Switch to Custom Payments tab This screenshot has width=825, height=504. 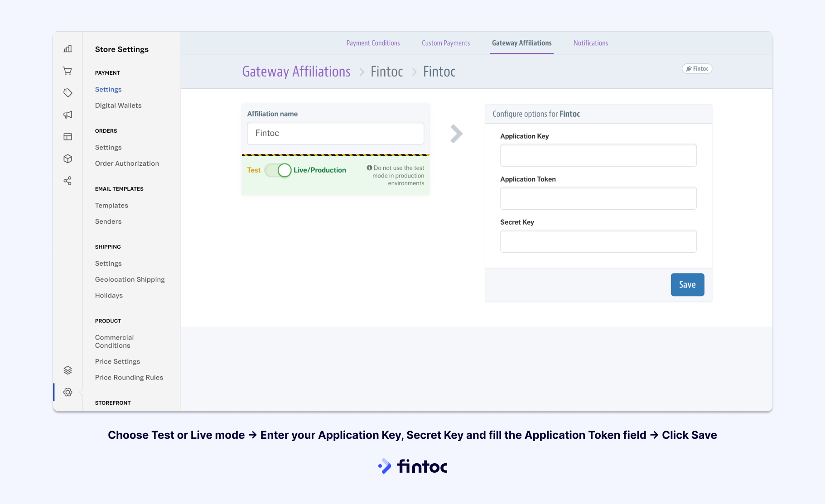(446, 43)
